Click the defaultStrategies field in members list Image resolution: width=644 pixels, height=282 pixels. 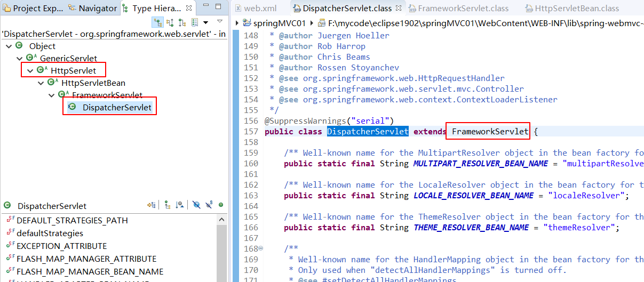[50, 233]
